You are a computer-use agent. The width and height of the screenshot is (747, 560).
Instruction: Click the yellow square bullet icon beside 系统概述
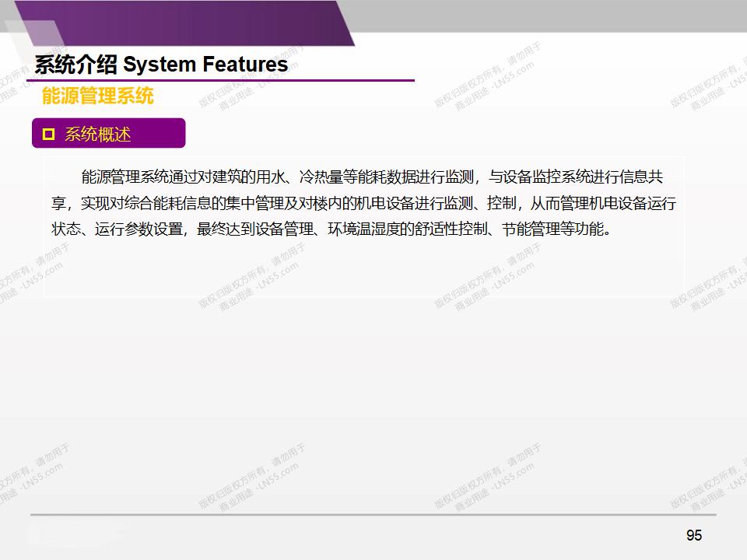coord(48,134)
